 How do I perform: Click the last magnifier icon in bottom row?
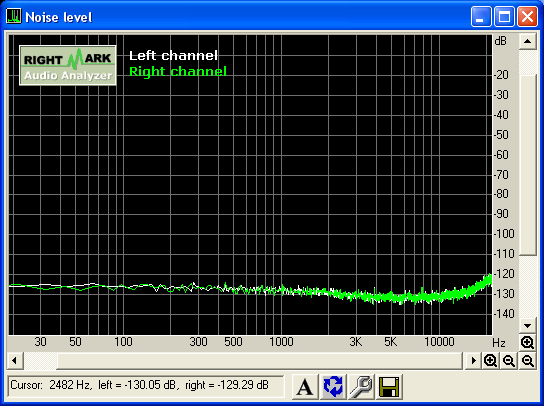(x=528, y=361)
